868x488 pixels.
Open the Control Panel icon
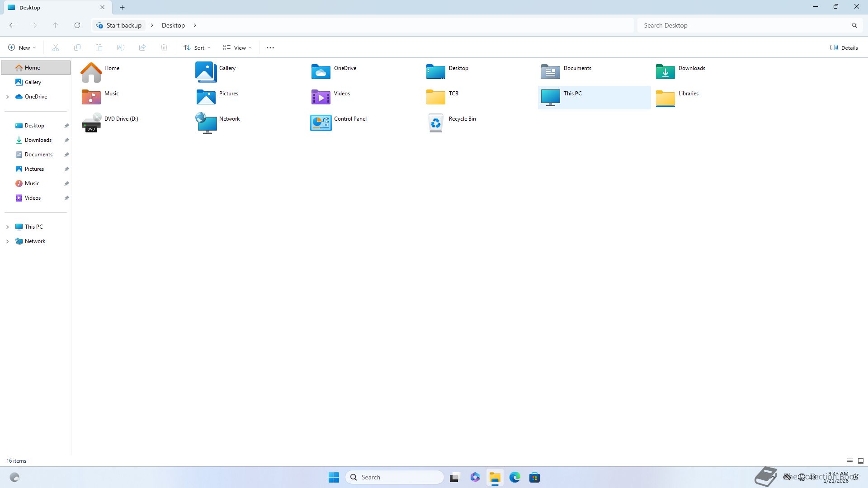tap(321, 123)
